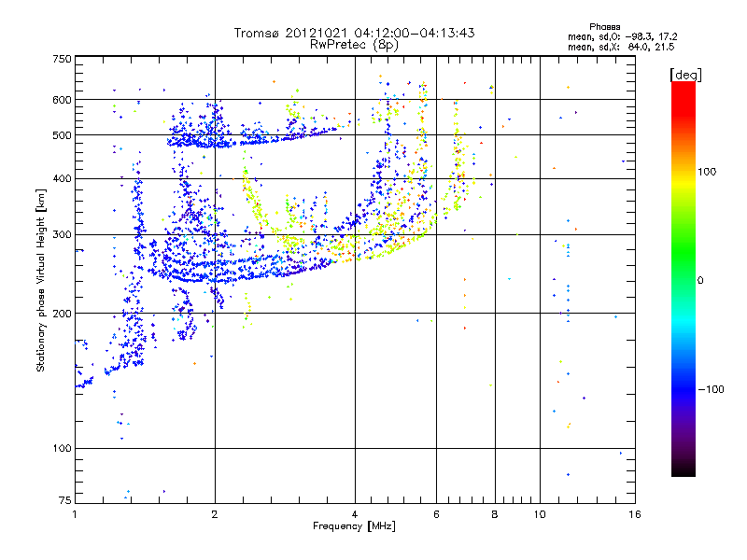Click the y-axis label '300'
747x560 pixels.
coord(62,234)
